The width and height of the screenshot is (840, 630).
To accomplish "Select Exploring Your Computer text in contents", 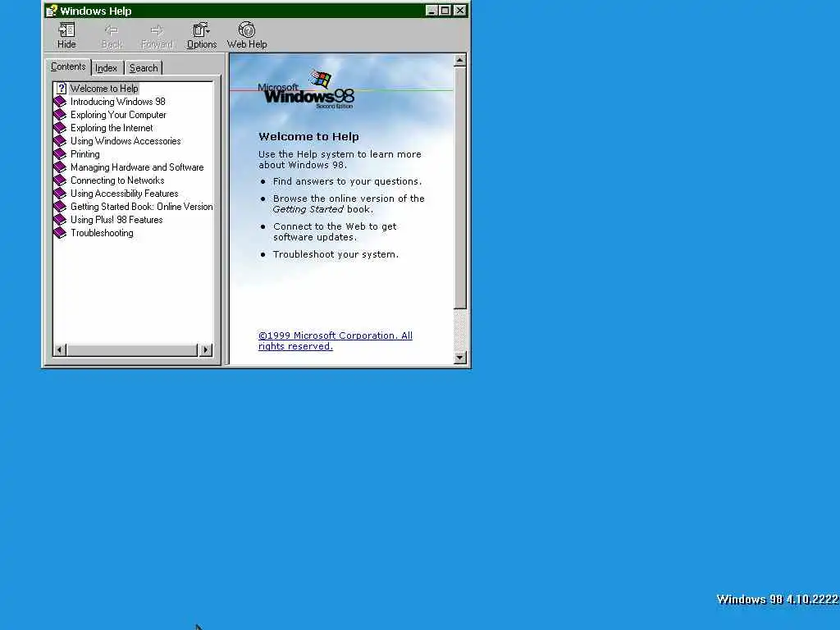I will point(118,115).
